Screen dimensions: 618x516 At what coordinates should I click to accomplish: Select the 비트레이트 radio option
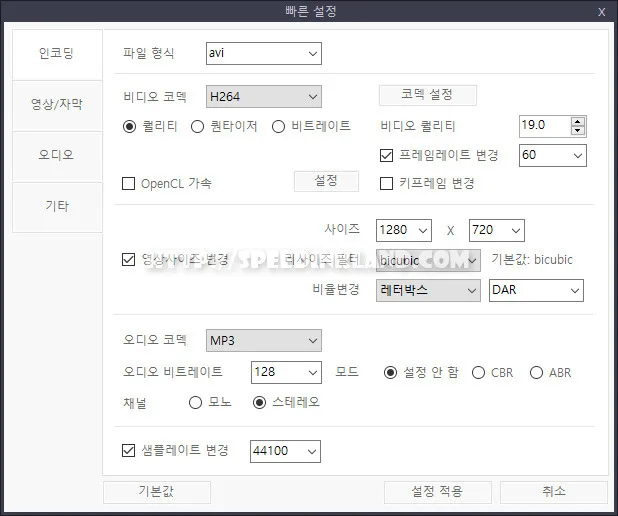(x=278, y=127)
